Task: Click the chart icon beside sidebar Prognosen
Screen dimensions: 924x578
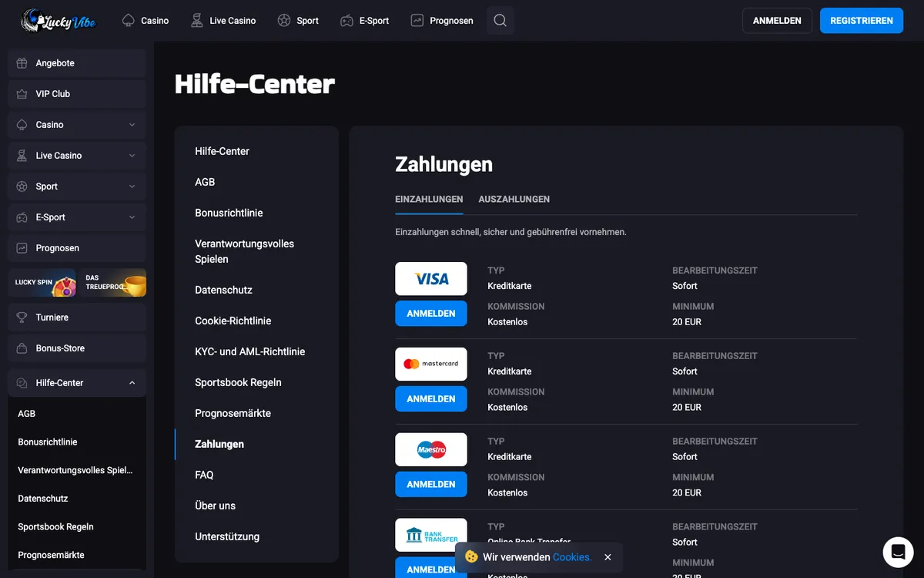Action: (22, 248)
